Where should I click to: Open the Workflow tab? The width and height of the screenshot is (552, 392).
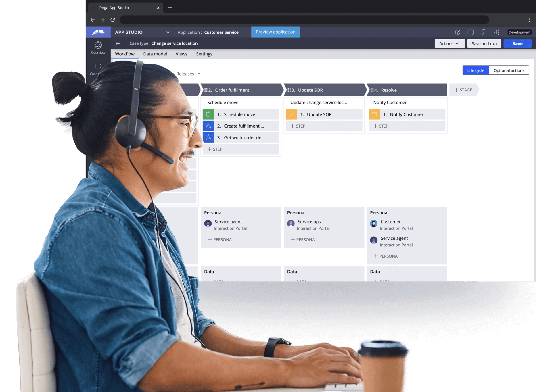(x=124, y=54)
